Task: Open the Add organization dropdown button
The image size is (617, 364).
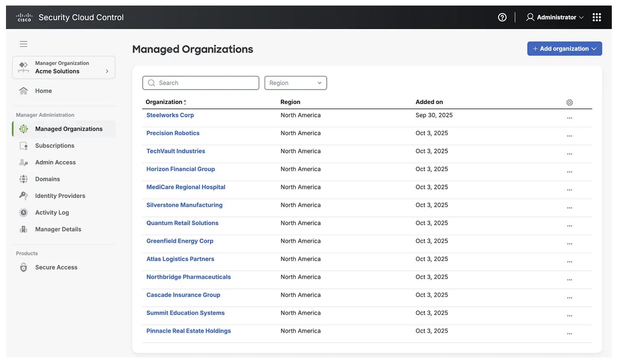Action: 564,48
